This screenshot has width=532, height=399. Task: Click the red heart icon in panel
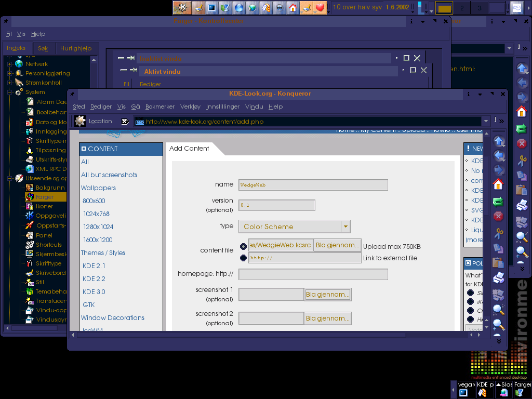[320, 7]
